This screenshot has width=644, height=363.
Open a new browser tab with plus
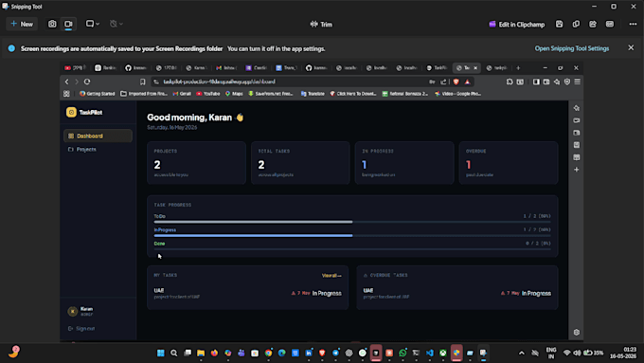(x=518, y=68)
